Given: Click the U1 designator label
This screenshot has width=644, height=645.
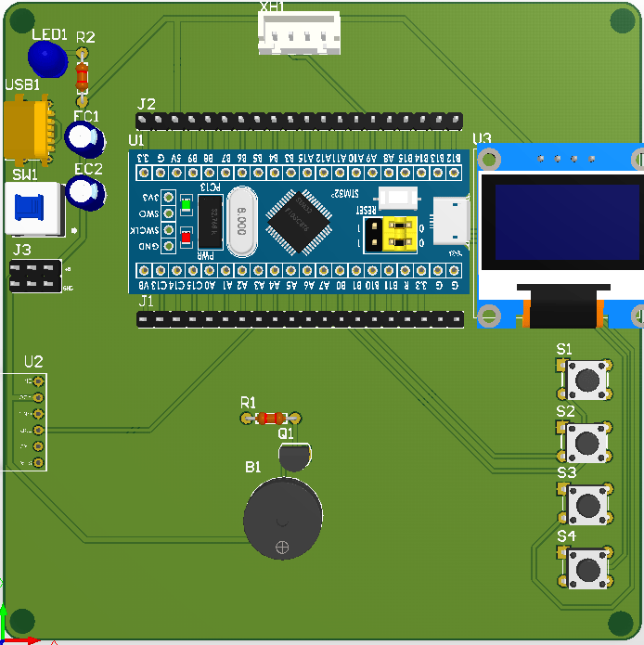Looking at the screenshot, I should click(136, 141).
